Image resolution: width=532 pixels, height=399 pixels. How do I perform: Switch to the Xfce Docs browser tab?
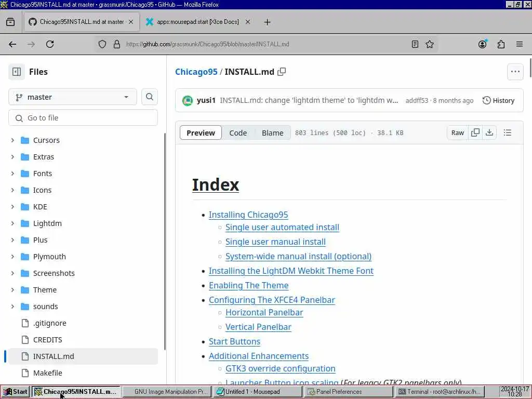tap(198, 22)
